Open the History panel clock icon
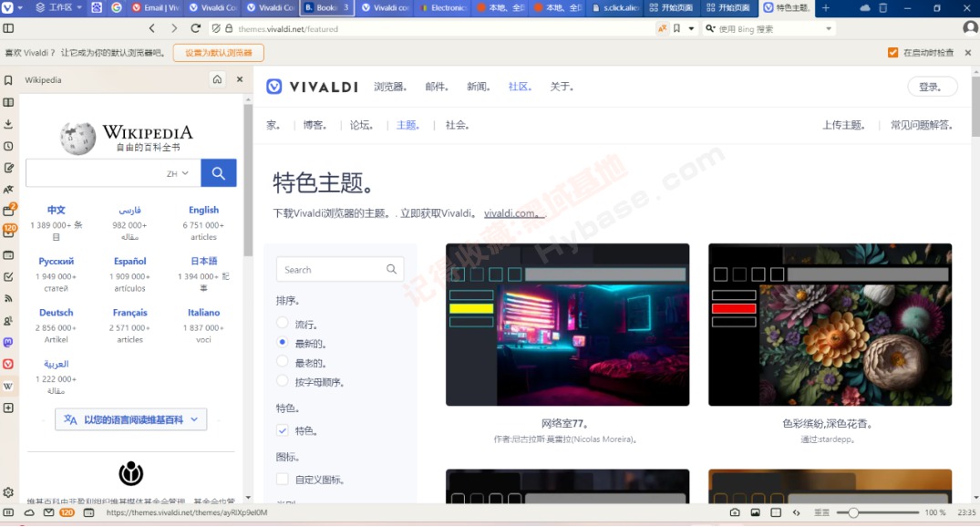This screenshot has width=980, height=527. point(8,146)
